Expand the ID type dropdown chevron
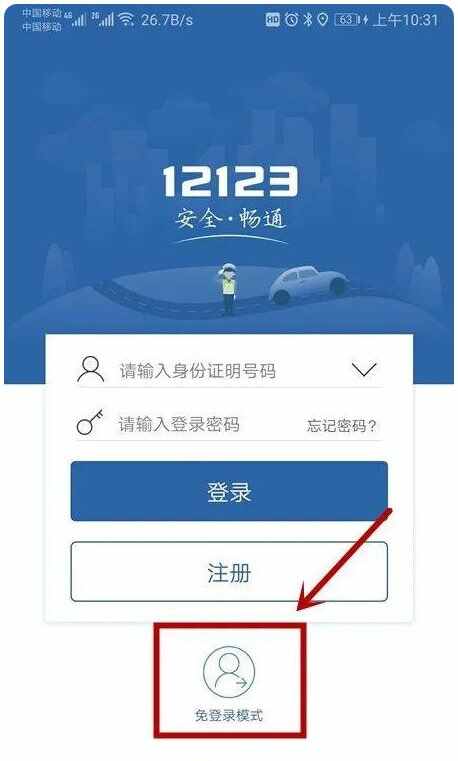458x761 pixels. (x=364, y=369)
